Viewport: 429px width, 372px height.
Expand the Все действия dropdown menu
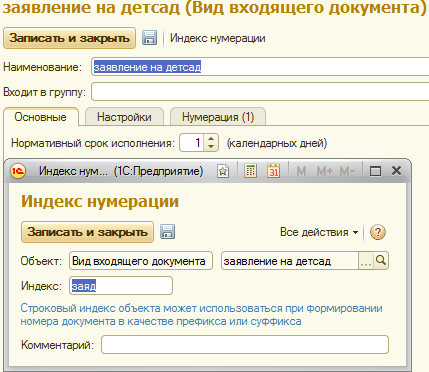tap(319, 232)
